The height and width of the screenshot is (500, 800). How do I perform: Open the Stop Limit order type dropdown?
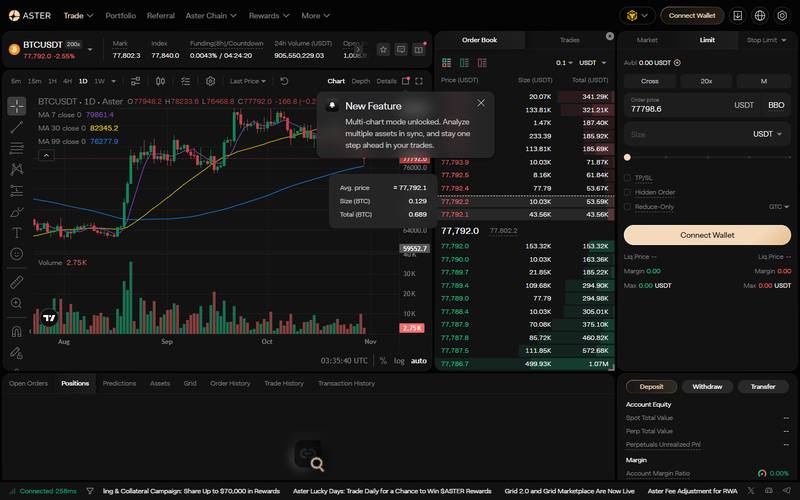(x=766, y=40)
